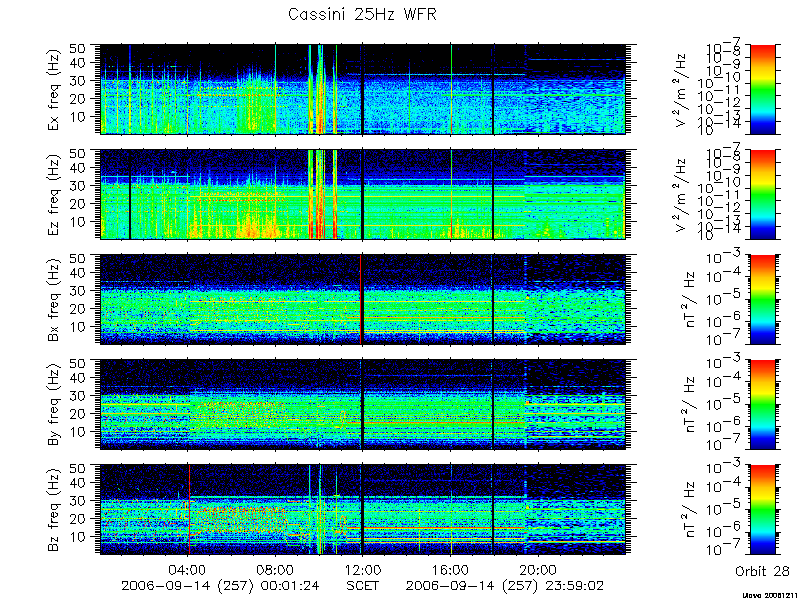Click the Ez spectrogram panel
800x600 pixels.
362,194
